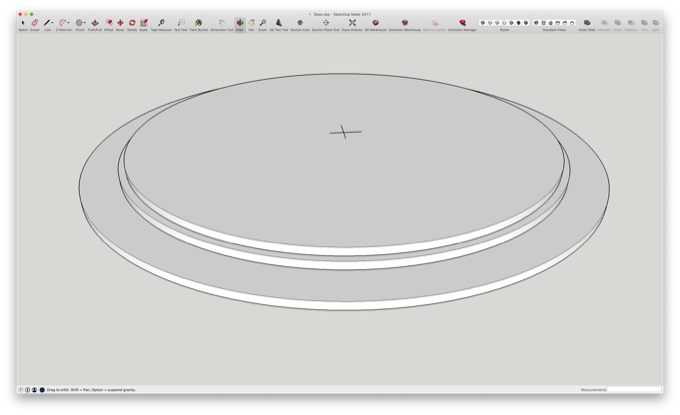Image resolution: width=680 pixels, height=415 pixels.
Task: Click the question mark status bar icon
Action: click(20, 390)
